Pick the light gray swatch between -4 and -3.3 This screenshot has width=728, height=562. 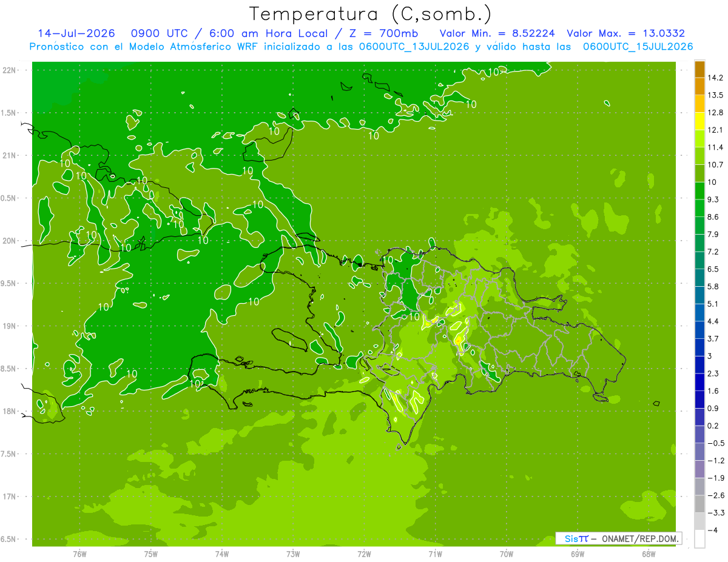tap(699, 521)
